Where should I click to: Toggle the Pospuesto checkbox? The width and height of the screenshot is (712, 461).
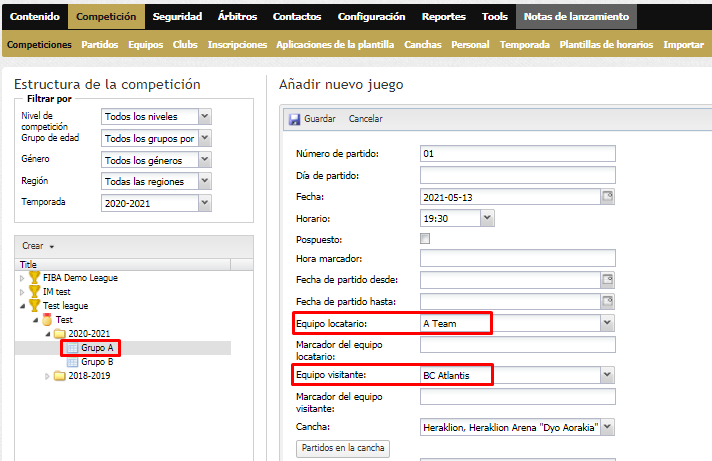coord(425,238)
